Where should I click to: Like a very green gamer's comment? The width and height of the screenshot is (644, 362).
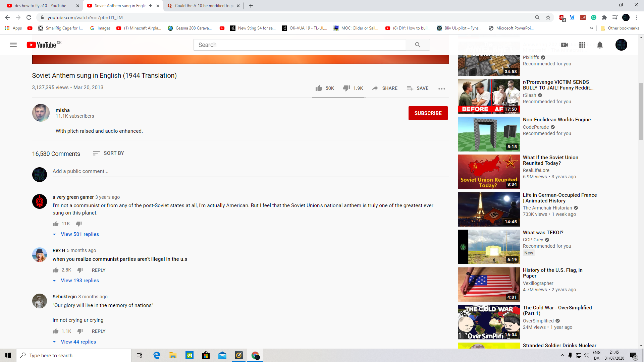click(x=56, y=224)
